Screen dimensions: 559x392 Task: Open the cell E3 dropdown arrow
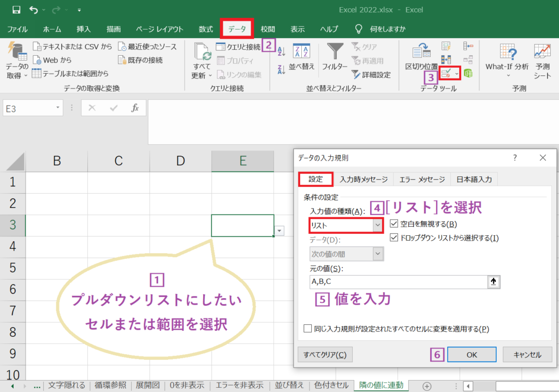tap(279, 231)
